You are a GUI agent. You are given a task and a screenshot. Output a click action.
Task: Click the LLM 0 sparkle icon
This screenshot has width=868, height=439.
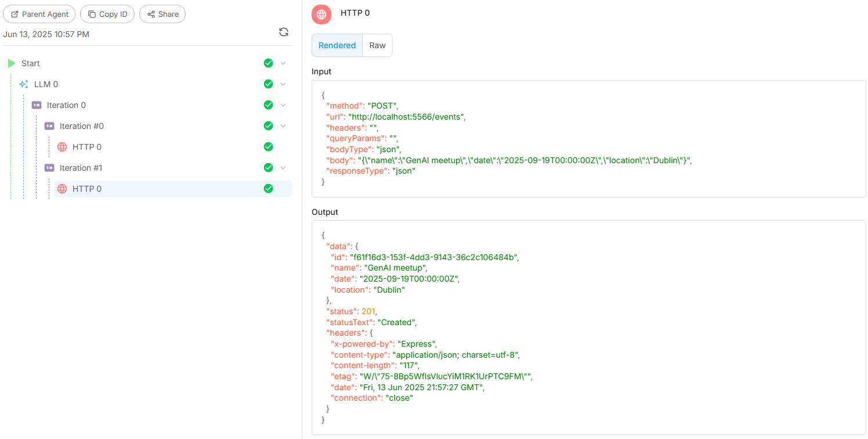click(24, 84)
